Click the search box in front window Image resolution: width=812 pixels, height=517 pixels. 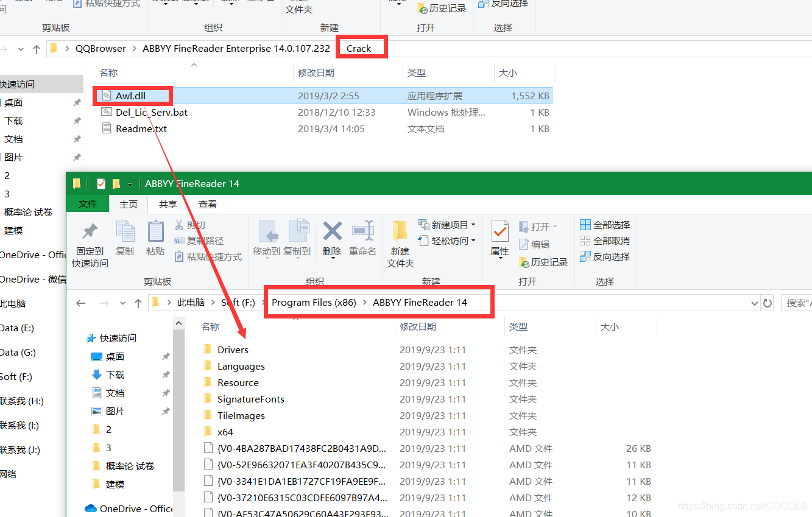pyautogui.click(x=797, y=303)
